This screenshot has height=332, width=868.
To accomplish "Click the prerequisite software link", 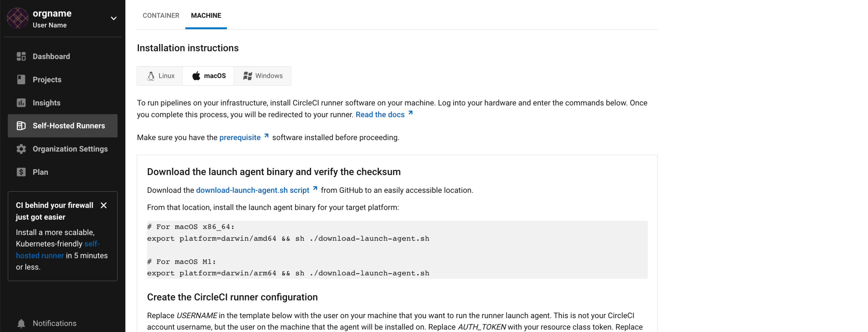I will click(240, 137).
